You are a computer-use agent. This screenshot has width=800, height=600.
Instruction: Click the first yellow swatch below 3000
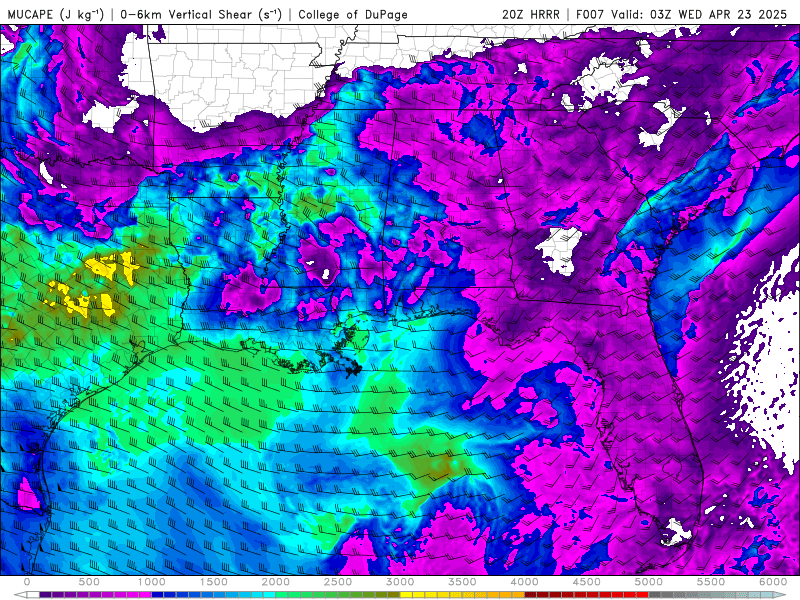(x=407, y=595)
